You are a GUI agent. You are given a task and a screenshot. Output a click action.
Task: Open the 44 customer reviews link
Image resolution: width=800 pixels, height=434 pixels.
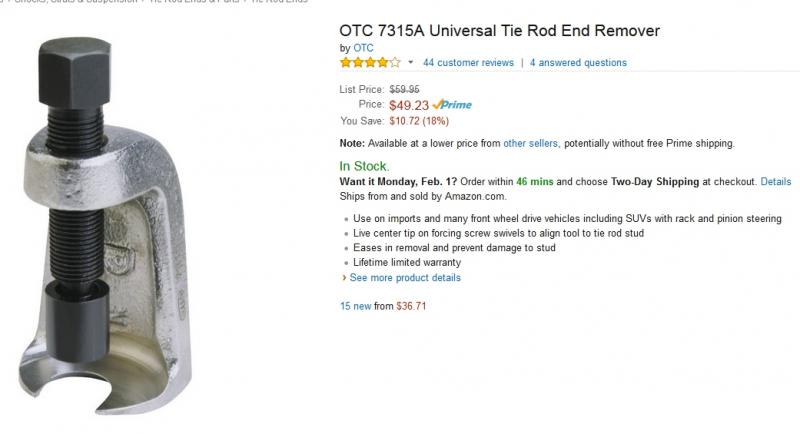pos(468,62)
